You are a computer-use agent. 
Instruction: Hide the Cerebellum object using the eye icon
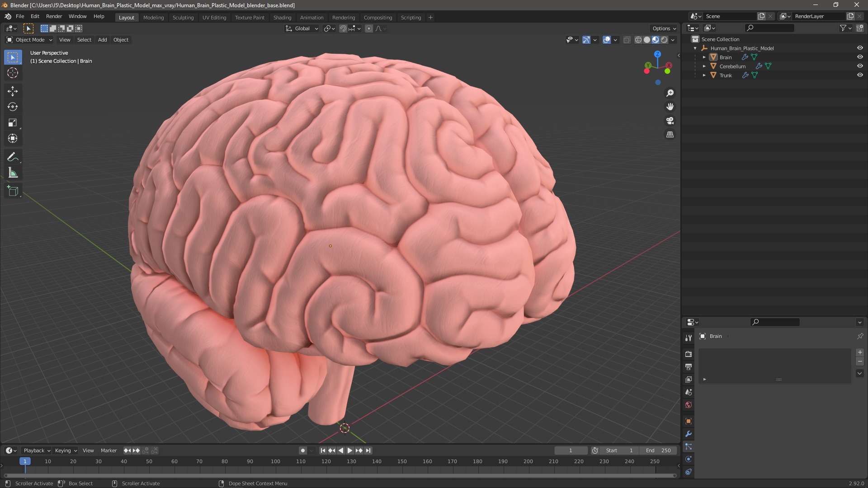(x=860, y=66)
